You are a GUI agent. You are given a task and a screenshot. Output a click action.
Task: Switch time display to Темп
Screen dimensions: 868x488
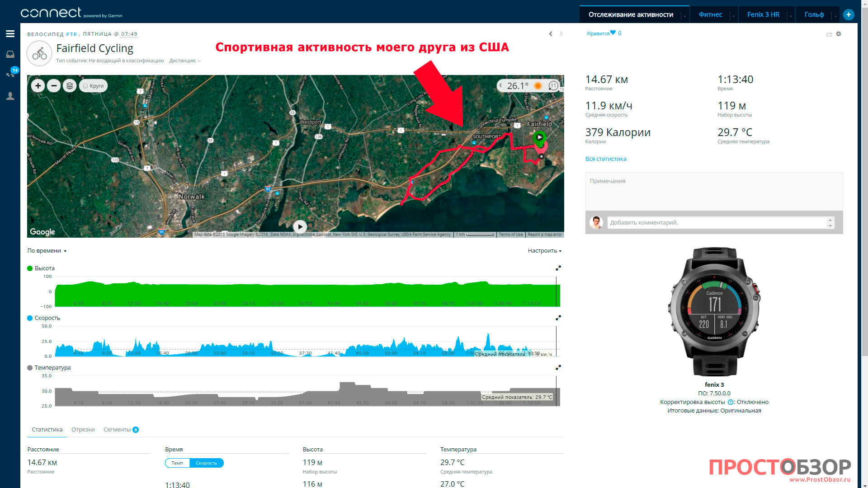pyautogui.click(x=177, y=463)
